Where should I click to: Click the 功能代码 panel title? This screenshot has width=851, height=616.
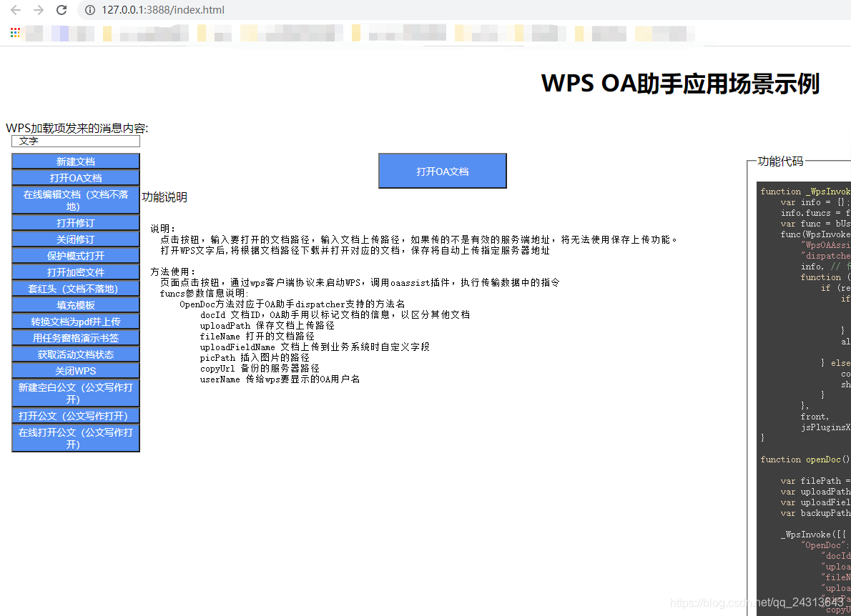(x=780, y=161)
